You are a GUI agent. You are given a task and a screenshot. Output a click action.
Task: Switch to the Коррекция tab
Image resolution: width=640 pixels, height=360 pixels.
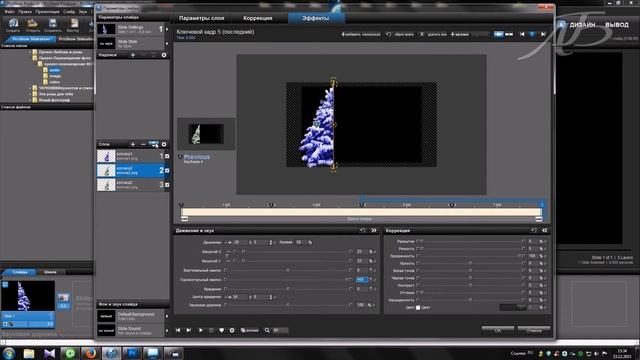(x=258, y=18)
